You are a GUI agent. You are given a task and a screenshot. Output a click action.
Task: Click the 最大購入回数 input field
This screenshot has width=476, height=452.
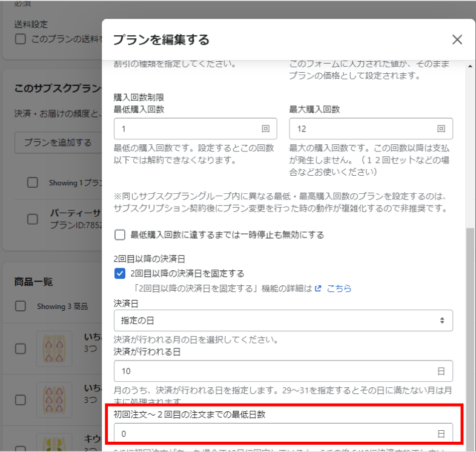click(x=371, y=129)
